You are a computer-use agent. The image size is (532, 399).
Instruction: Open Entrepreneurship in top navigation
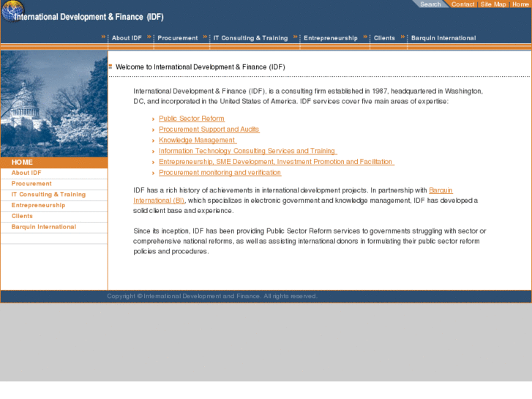click(x=331, y=38)
